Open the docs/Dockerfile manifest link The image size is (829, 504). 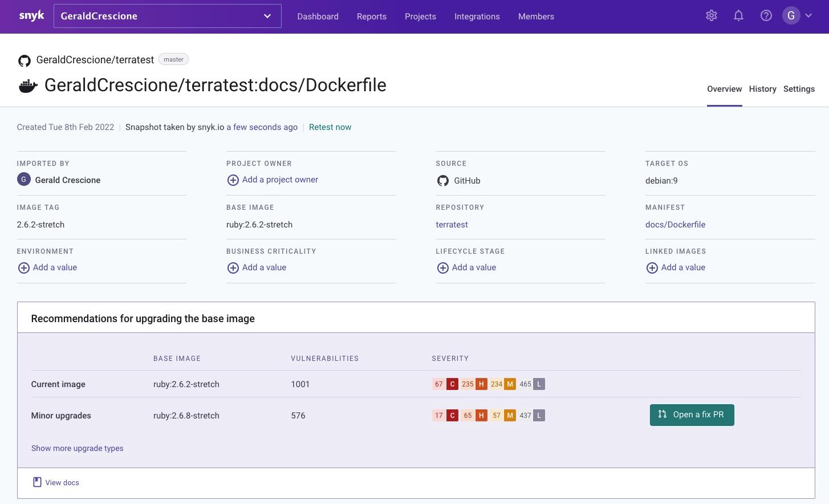tap(675, 225)
